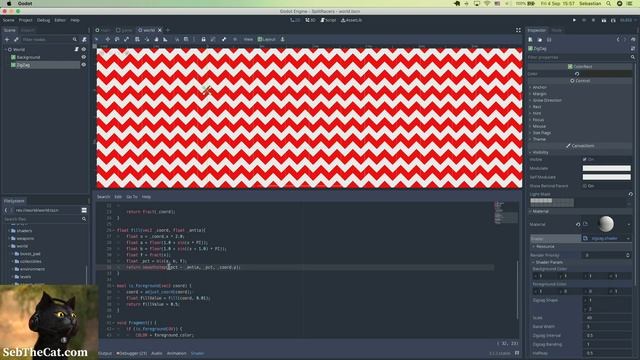Create a new resource in the Inspector
Screen dimensions: 640x360
point(531,40)
